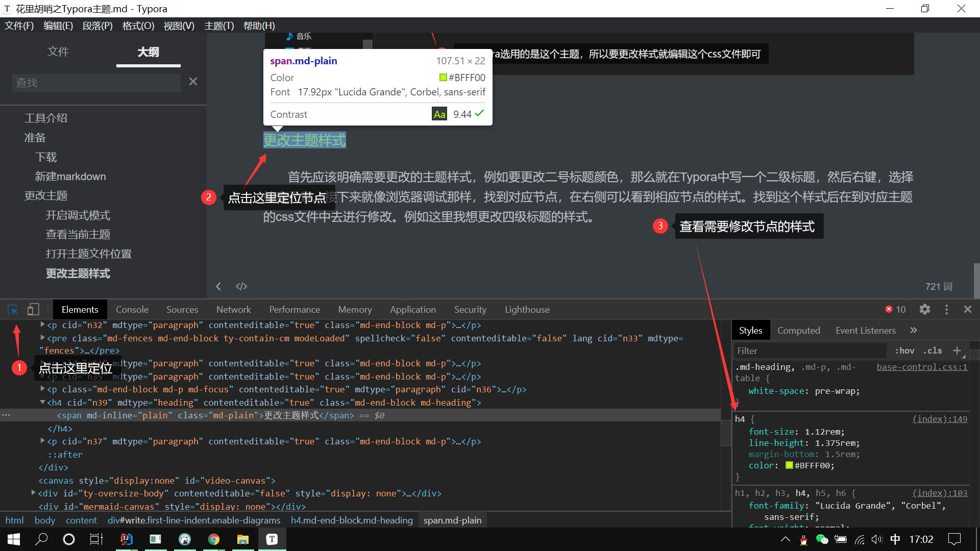The width and height of the screenshot is (980, 551).
Task: Expand the ellipsis next to selected span
Action: coord(6,415)
